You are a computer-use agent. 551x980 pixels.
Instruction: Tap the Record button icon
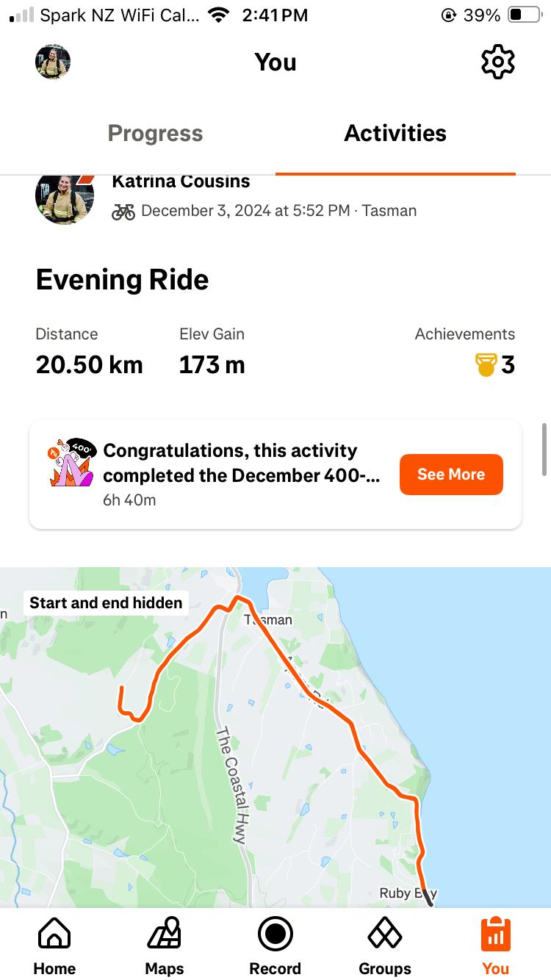point(275,934)
